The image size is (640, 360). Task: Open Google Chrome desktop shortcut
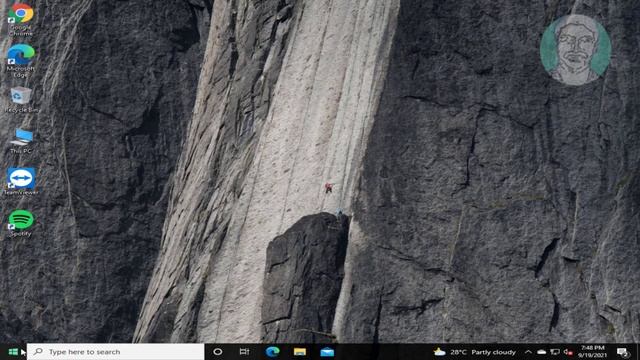point(21,19)
